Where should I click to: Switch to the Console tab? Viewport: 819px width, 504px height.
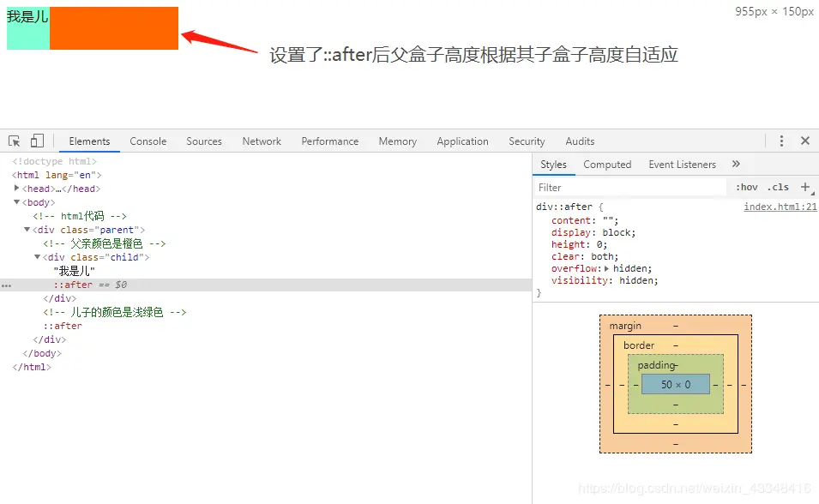pyautogui.click(x=148, y=141)
